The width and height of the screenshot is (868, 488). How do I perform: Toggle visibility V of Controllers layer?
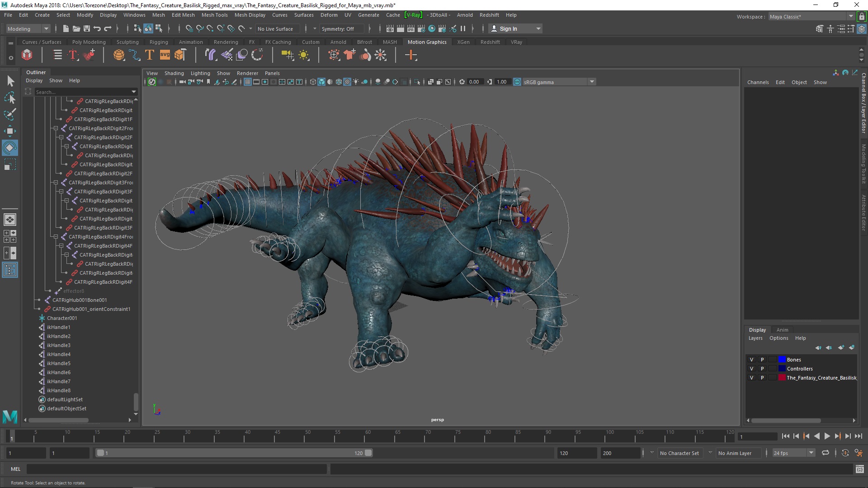751,369
